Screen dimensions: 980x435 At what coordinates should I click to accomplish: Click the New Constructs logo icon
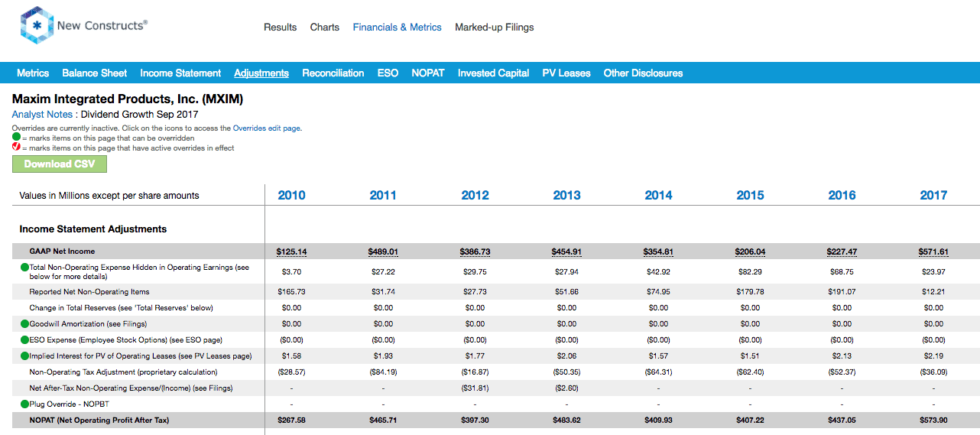pos(37,25)
